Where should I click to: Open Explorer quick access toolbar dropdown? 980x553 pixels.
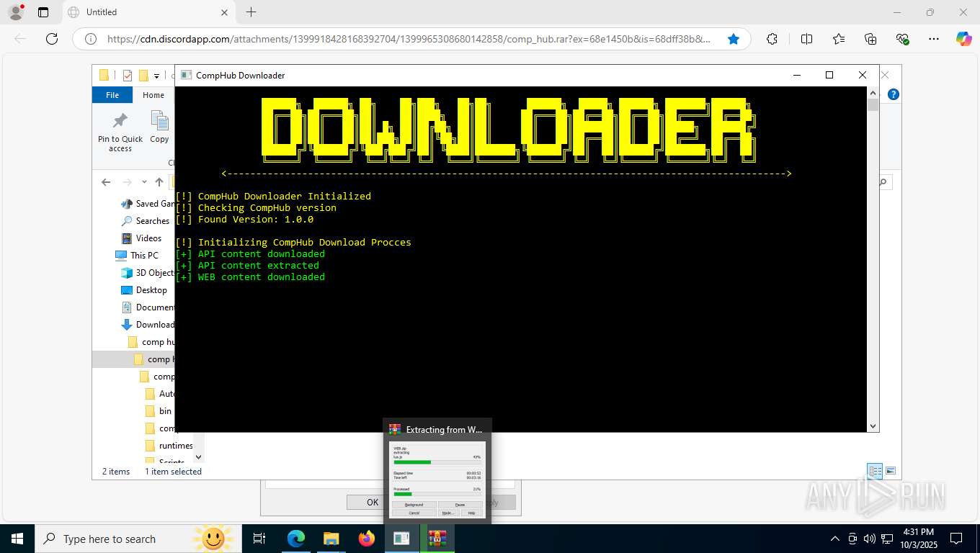point(157,76)
